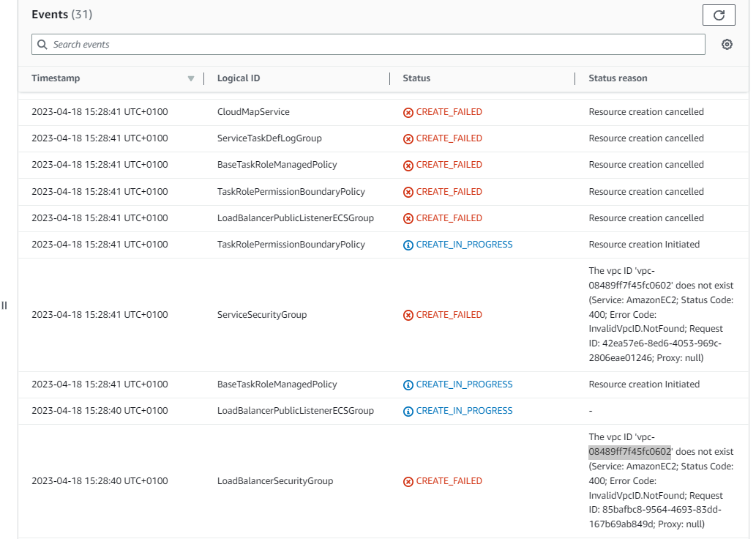Select the highlighted vpc ID text 08489ff7f45fc0602
This screenshot has height=539, width=756.
629,451
